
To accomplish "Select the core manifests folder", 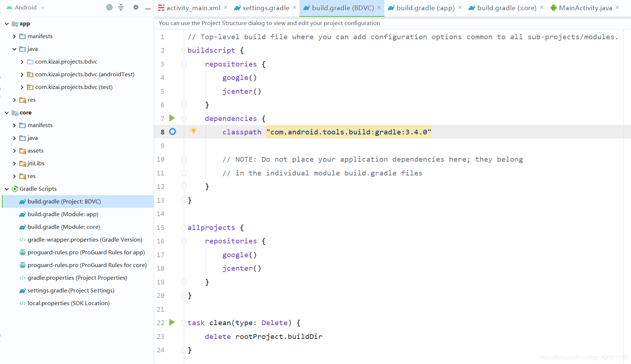I will 40,125.
